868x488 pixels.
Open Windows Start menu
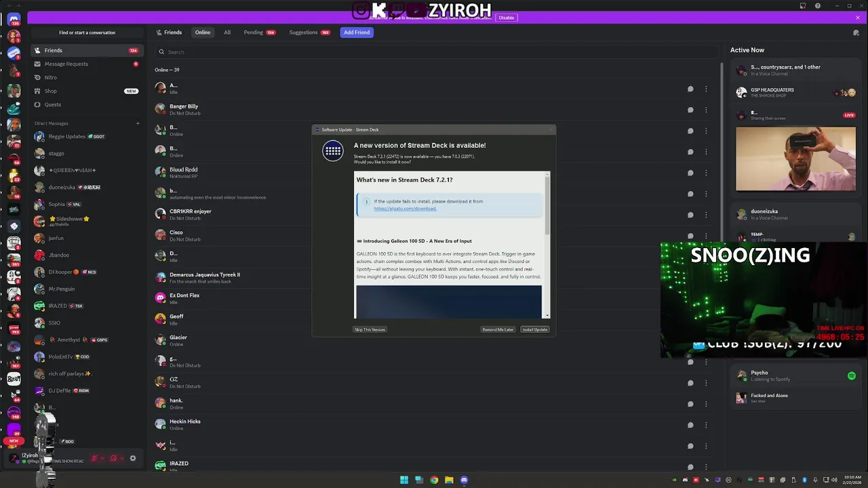click(404, 480)
